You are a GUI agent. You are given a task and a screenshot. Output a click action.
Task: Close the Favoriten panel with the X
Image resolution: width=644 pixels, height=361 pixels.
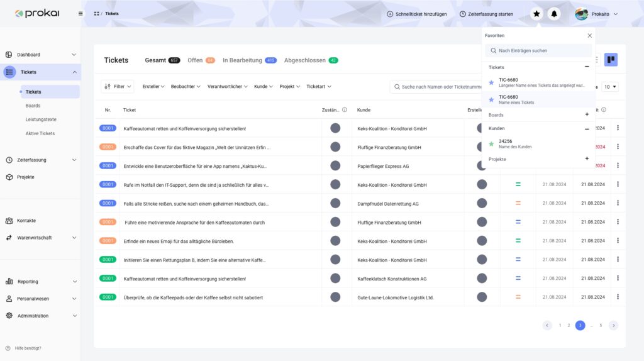(x=589, y=36)
